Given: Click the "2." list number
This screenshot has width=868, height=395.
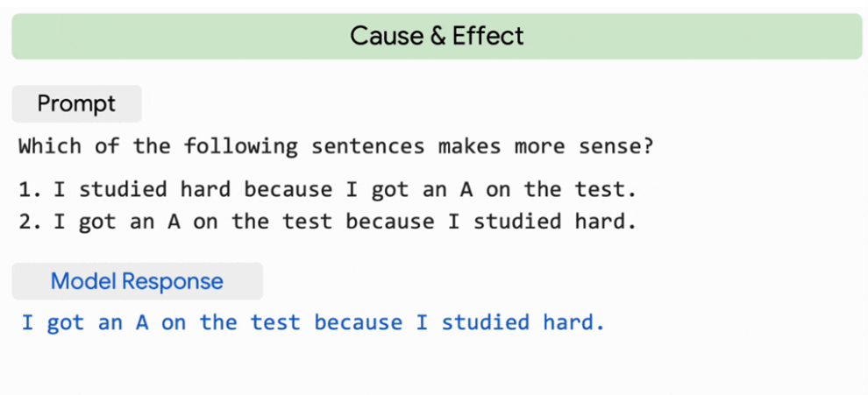Looking at the screenshot, I should point(29,222).
